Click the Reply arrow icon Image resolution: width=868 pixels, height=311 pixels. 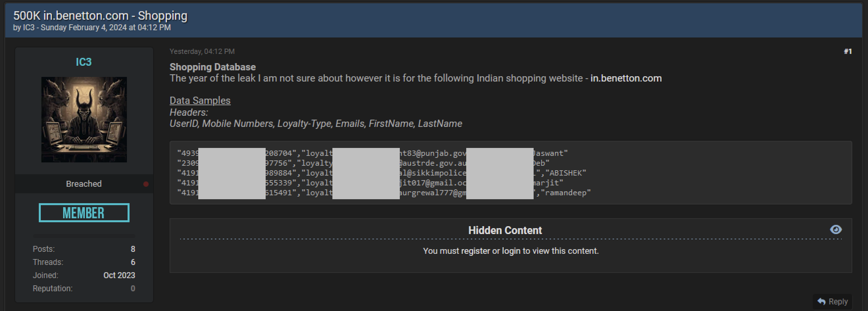(x=821, y=301)
